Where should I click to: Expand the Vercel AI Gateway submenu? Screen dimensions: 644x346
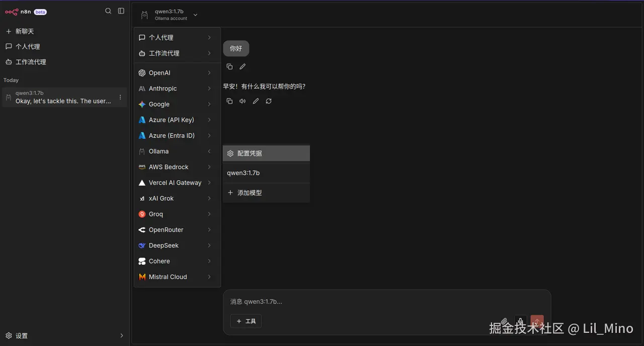coord(177,183)
